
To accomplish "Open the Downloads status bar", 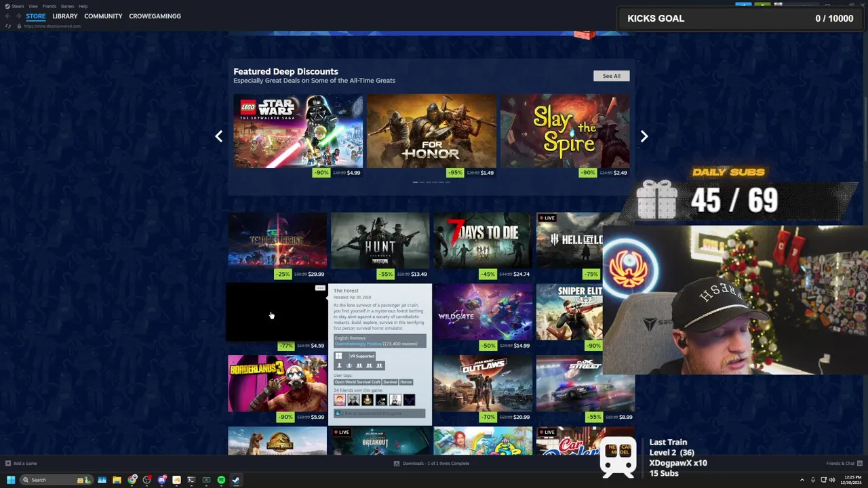I will [431, 464].
